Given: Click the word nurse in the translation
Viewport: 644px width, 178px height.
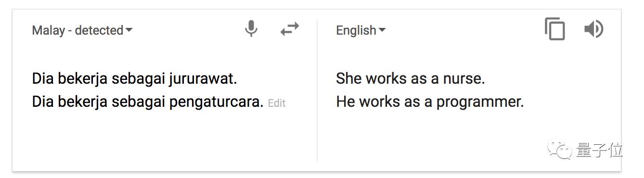Looking at the screenshot, I should click(464, 79).
